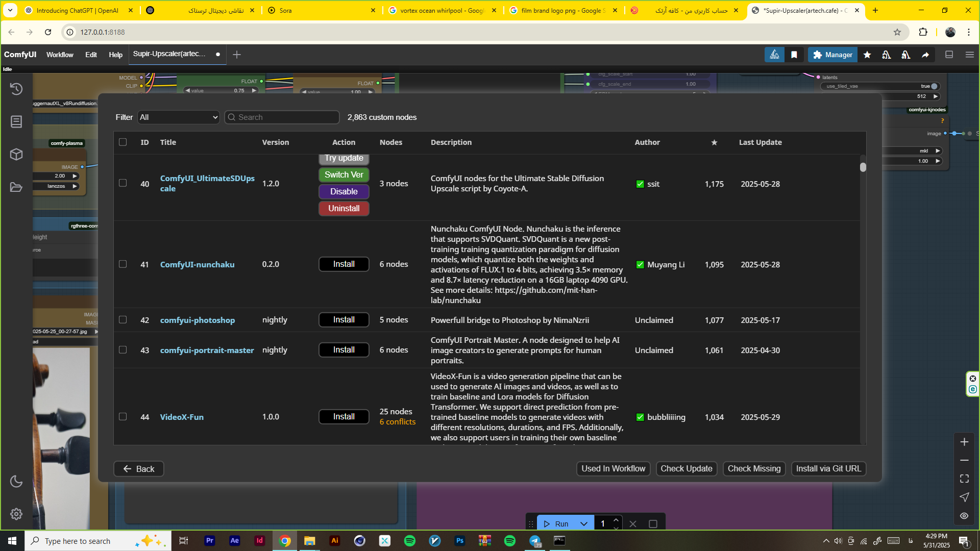980x551 pixels.
Task: Toggle dark theme moon icon
Action: [x=16, y=481]
